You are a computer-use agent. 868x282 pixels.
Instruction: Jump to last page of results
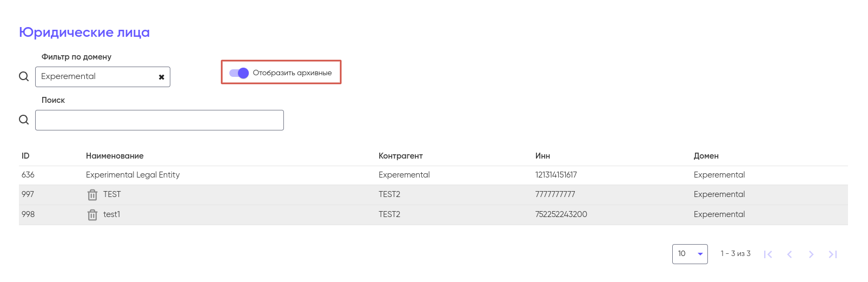833,254
